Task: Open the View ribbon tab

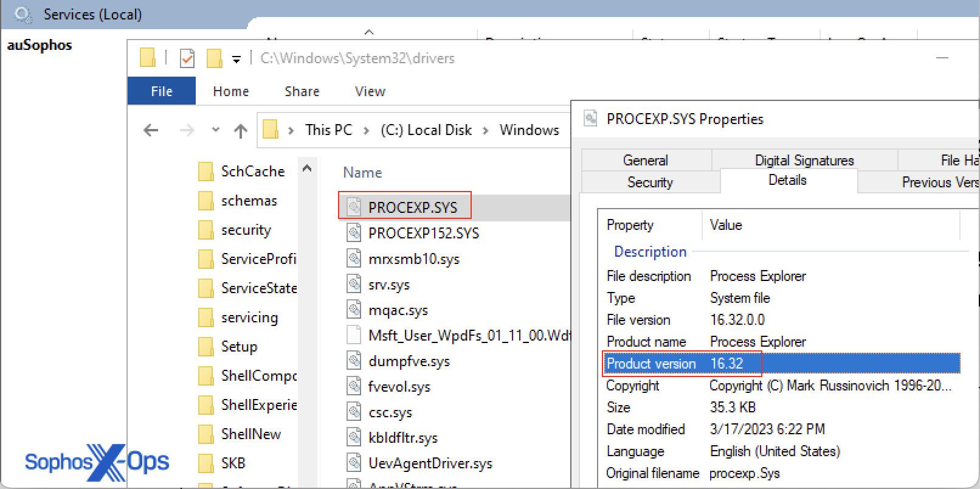Action: click(370, 91)
